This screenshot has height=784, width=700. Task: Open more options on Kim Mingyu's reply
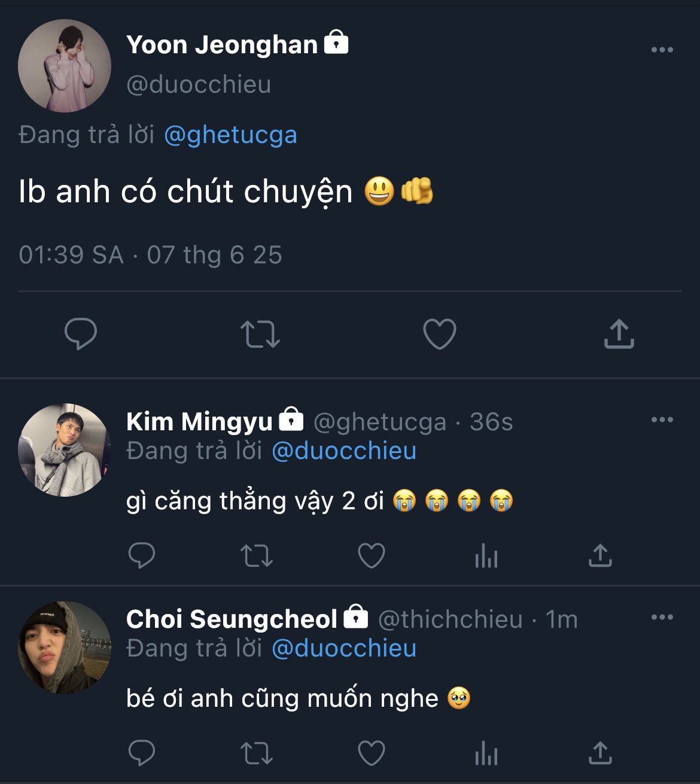tap(662, 420)
